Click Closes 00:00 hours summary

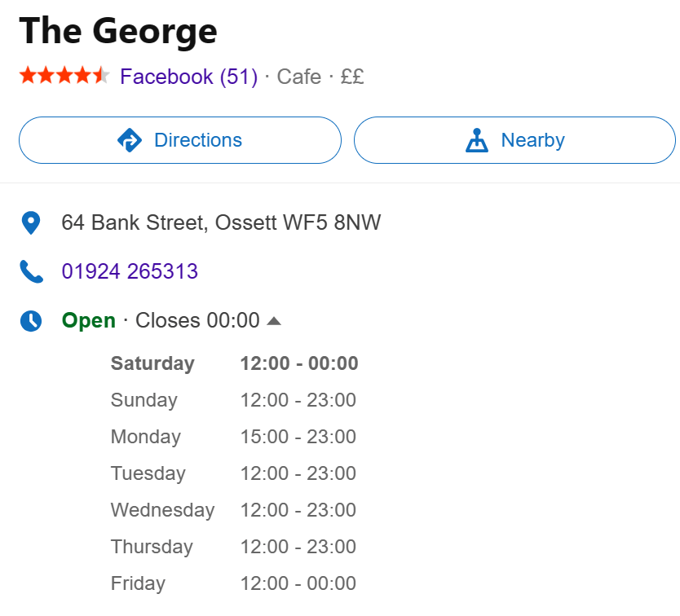(x=197, y=320)
